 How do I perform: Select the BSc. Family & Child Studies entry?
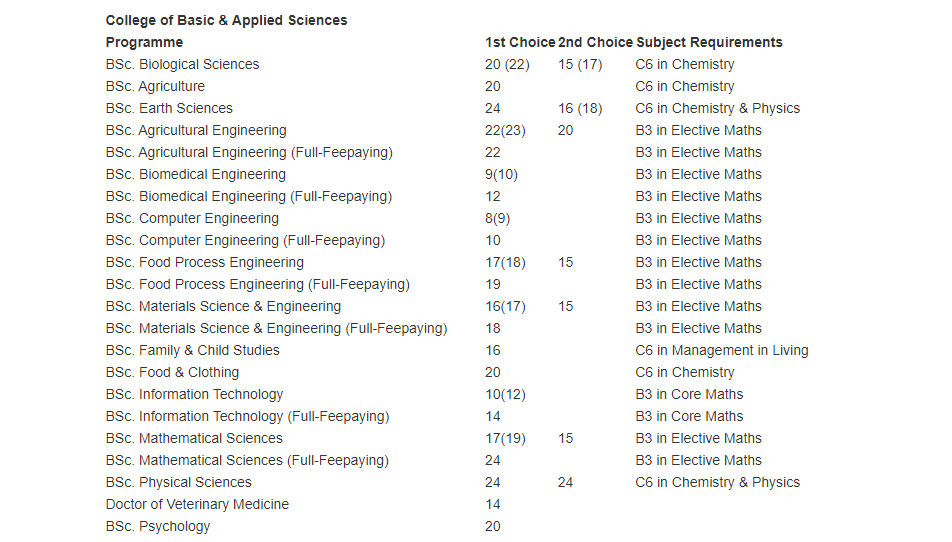click(192, 350)
